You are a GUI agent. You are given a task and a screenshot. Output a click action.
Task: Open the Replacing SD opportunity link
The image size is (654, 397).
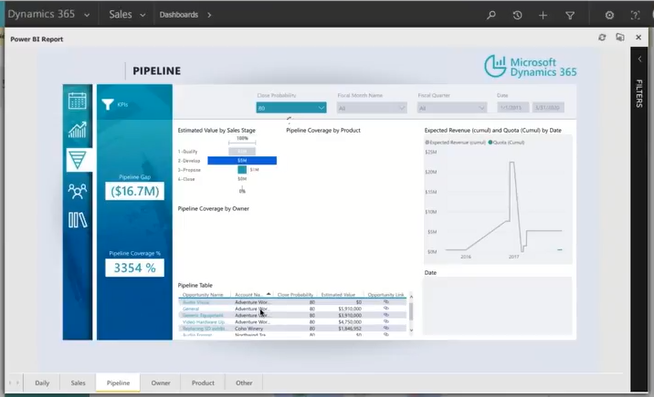[x=204, y=329]
